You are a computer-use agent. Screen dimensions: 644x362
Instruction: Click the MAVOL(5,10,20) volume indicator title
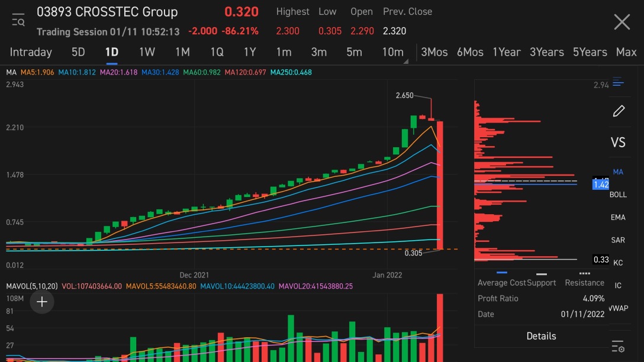click(31, 286)
